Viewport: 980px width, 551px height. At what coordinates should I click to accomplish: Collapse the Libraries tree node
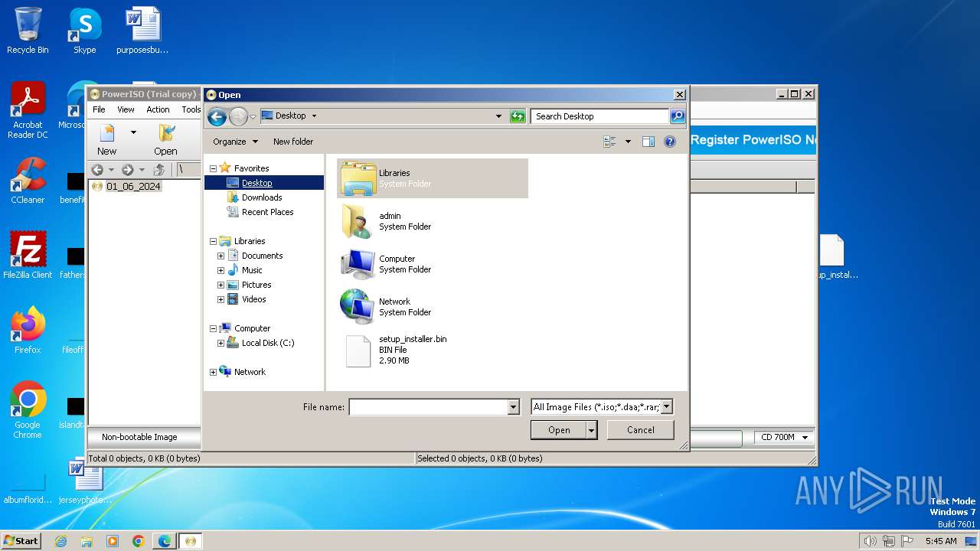[x=213, y=241]
